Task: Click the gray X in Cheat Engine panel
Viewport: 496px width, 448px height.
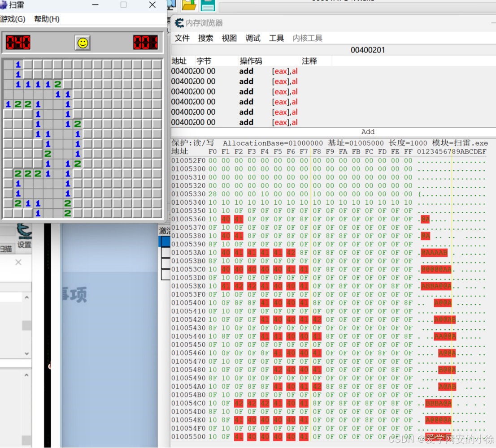Action: tap(18, 262)
